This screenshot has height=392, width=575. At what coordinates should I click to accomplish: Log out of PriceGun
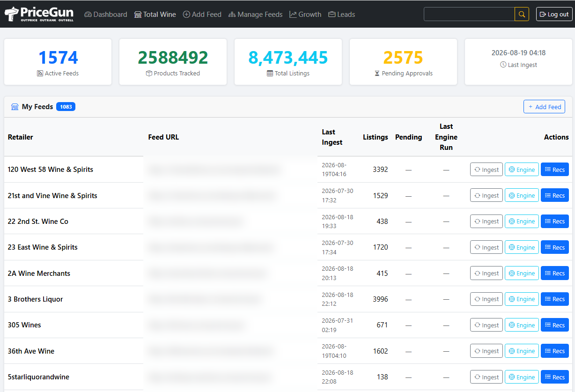coord(554,14)
